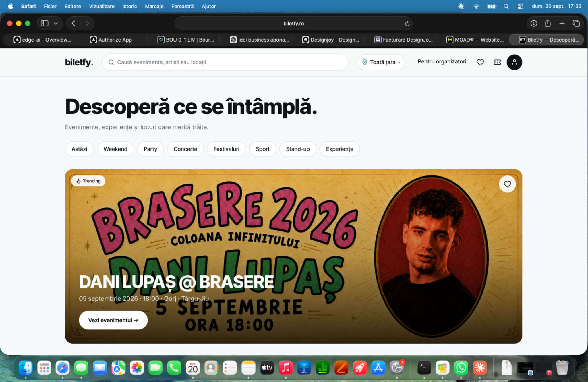
Task: Reload the biletfy.ro page
Action: [407, 24]
